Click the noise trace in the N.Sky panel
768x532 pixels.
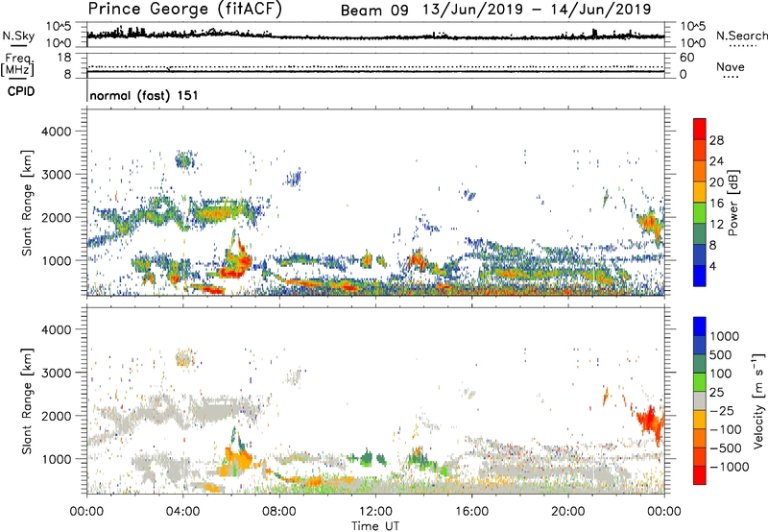point(375,36)
